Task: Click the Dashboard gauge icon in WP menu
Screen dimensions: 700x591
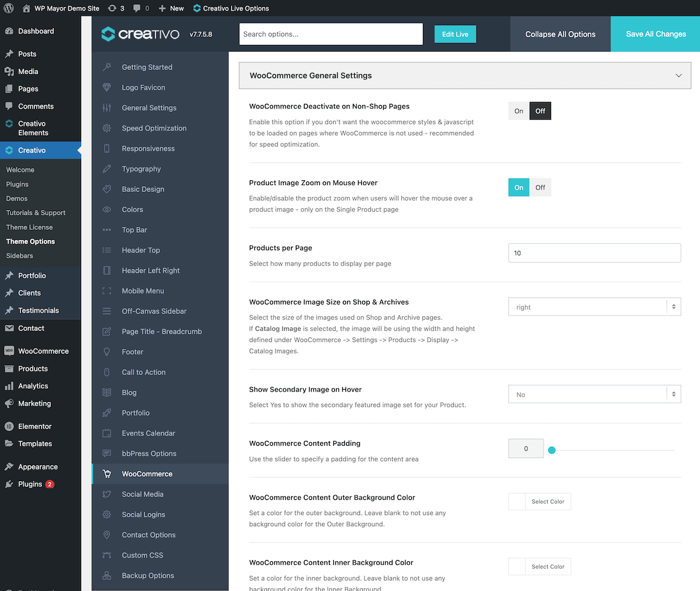Action: [9, 31]
